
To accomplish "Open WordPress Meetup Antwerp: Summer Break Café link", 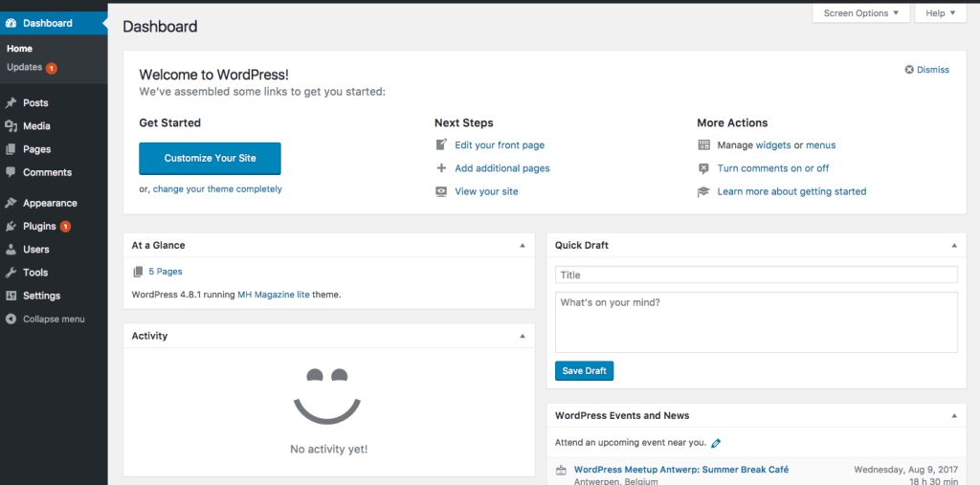I will click(681, 470).
